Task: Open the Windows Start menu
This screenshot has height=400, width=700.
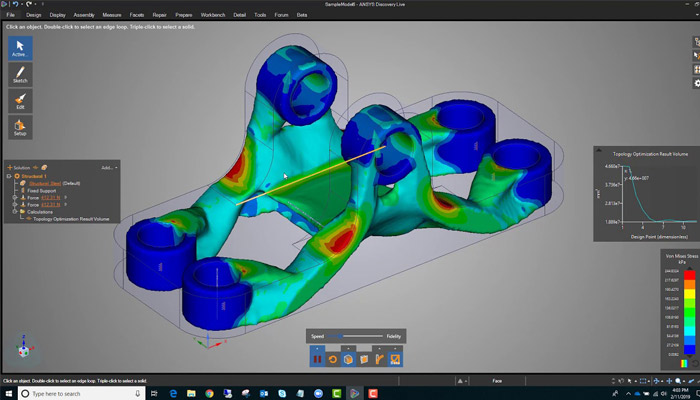Action: (x=8, y=393)
